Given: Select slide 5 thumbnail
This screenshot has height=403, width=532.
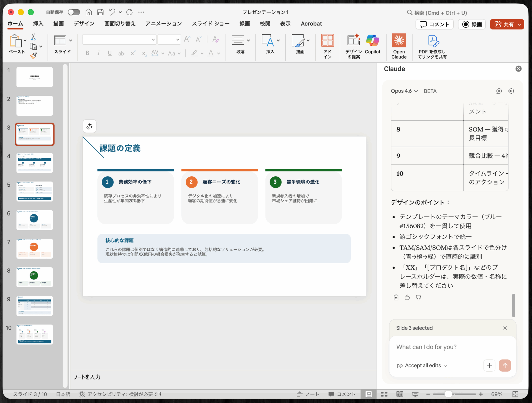Looking at the screenshot, I should [34, 191].
